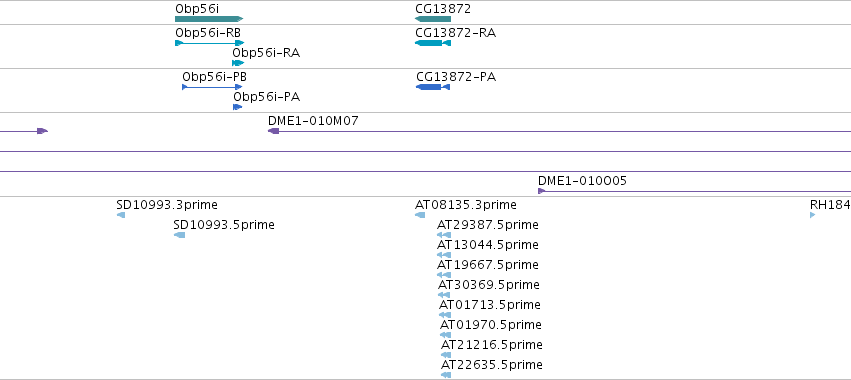
Task: Select the Obp56i-RA transcript arrow
Action: (238, 63)
